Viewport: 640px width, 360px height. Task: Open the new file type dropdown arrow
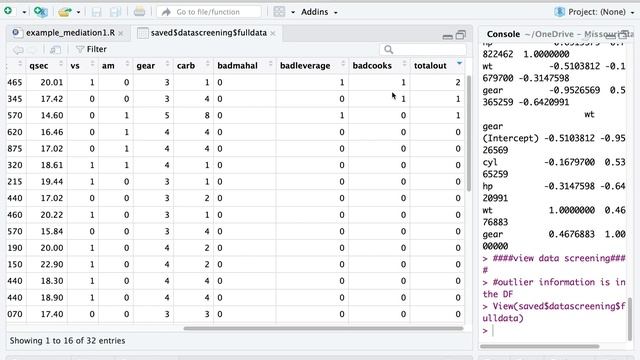(x=24, y=12)
